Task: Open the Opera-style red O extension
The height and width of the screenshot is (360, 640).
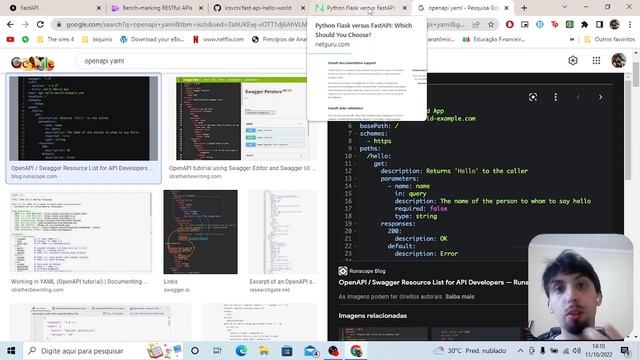Action: coord(509,24)
